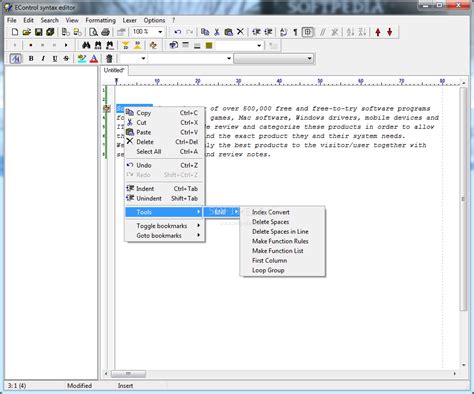Open the File menu

[12, 20]
